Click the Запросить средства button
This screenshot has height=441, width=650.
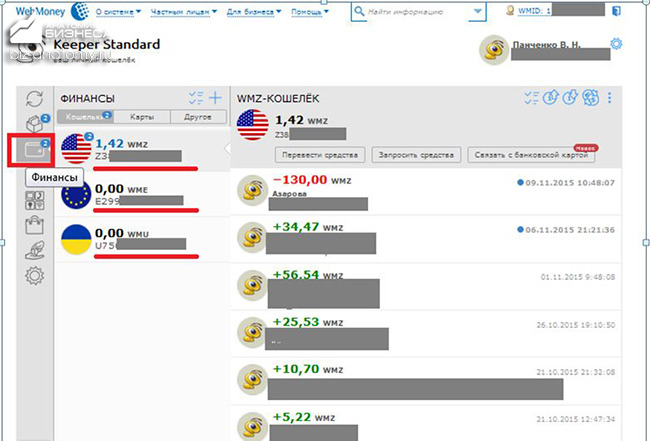[416, 155]
